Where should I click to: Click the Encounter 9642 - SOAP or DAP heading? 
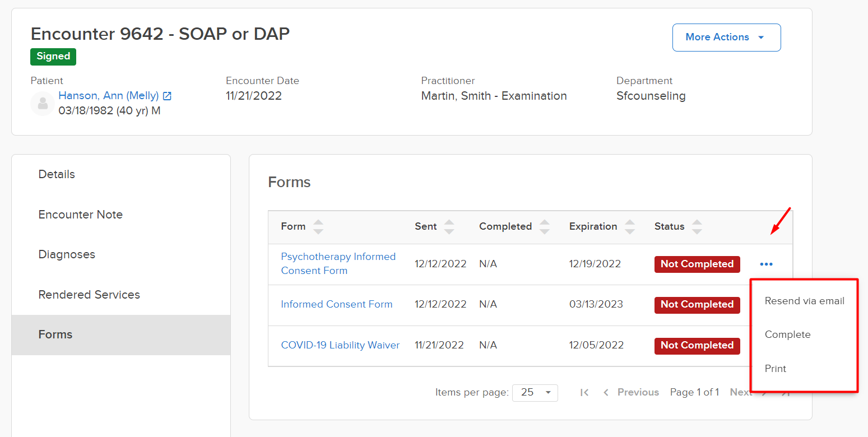pos(160,34)
